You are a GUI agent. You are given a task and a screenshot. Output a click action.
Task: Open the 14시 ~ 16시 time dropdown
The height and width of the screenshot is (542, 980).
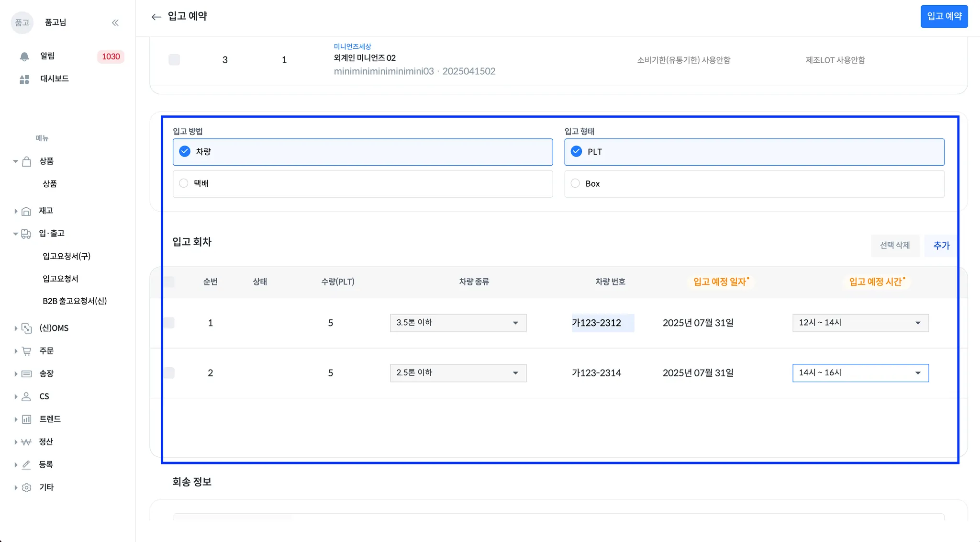(860, 373)
